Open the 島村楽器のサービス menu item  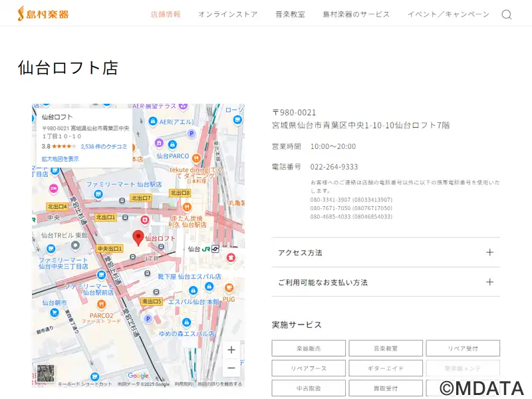[356, 14]
